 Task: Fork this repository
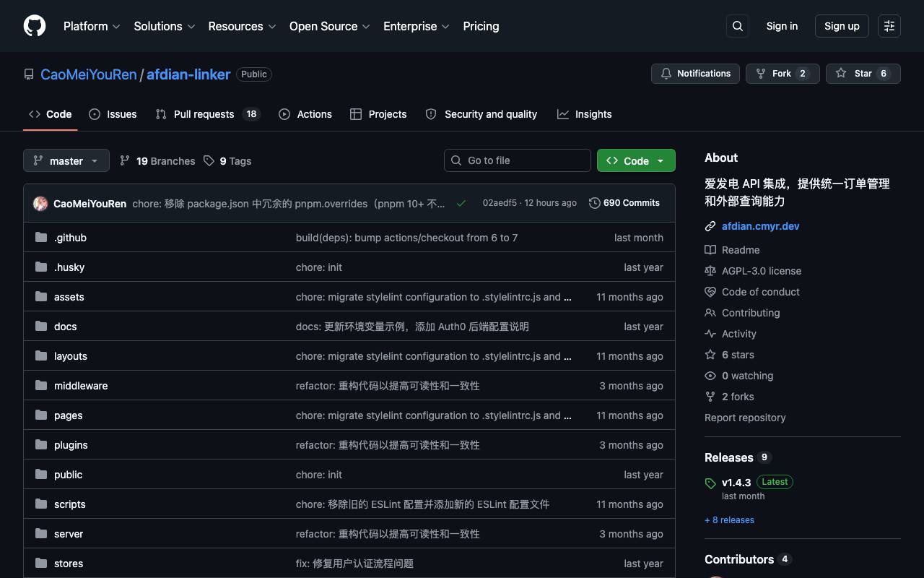pos(783,74)
